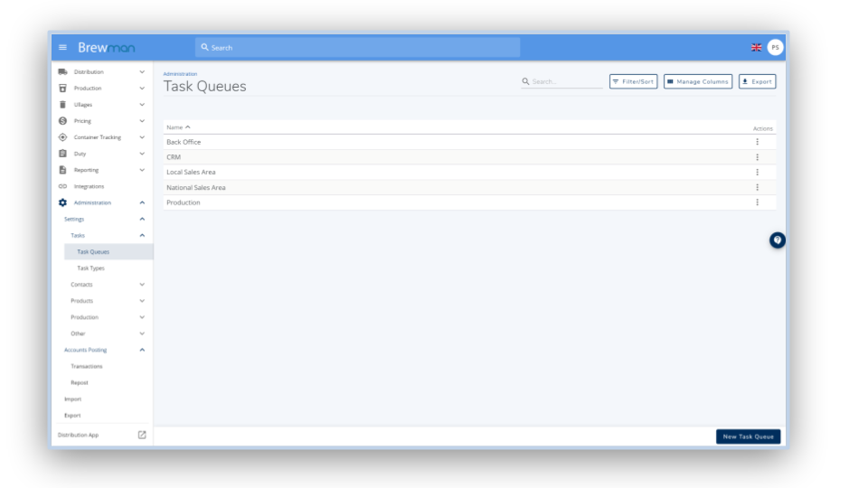Expand the Duty menu chevron
Screen dimensions: 868x488
[x=142, y=154]
